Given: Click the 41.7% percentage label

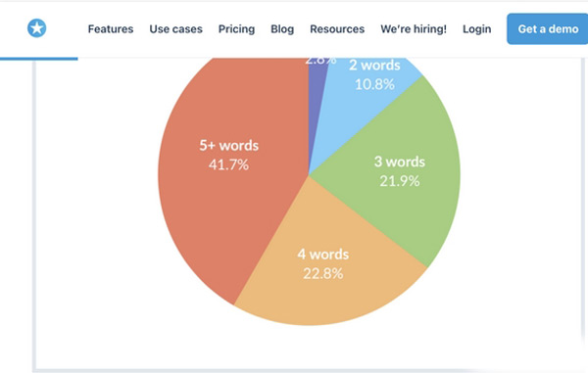Looking at the screenshot, I should point(228,164).
